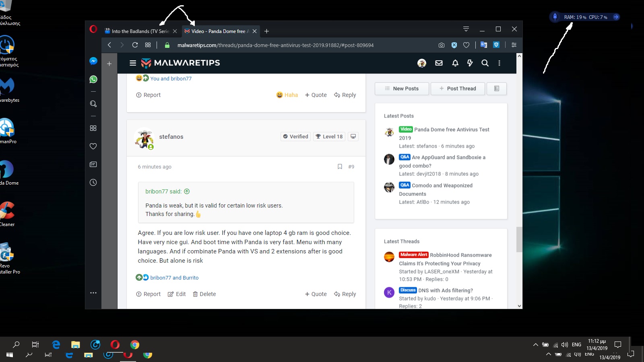Click the New Posts button
Image resolution: width=644 pixels, height=362 pixels.
[x=402, y=88]
